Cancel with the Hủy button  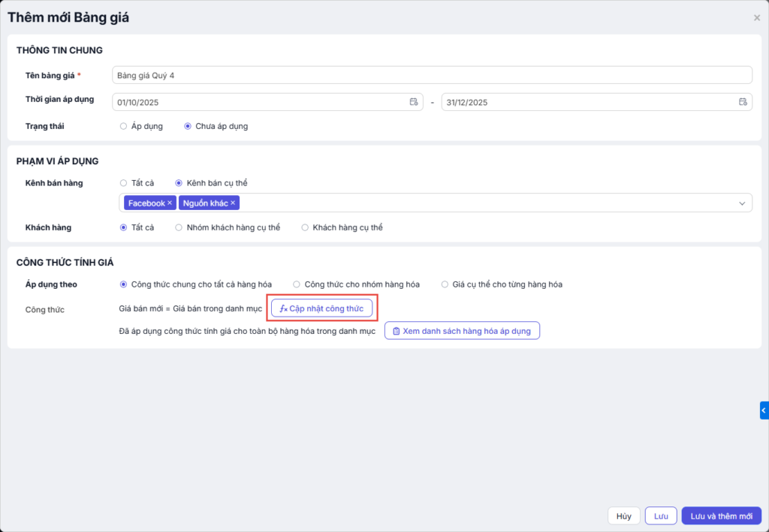click(623, 516)
